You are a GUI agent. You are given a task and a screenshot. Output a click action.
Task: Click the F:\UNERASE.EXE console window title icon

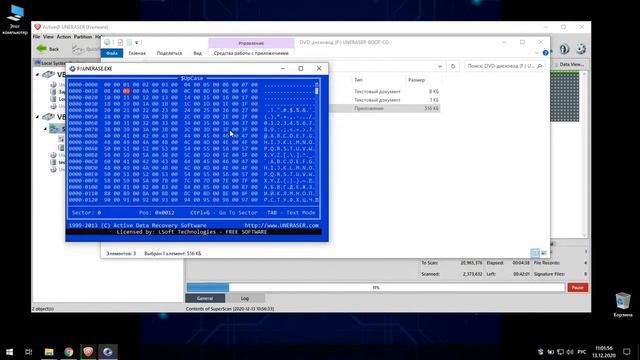click(72, 69)
